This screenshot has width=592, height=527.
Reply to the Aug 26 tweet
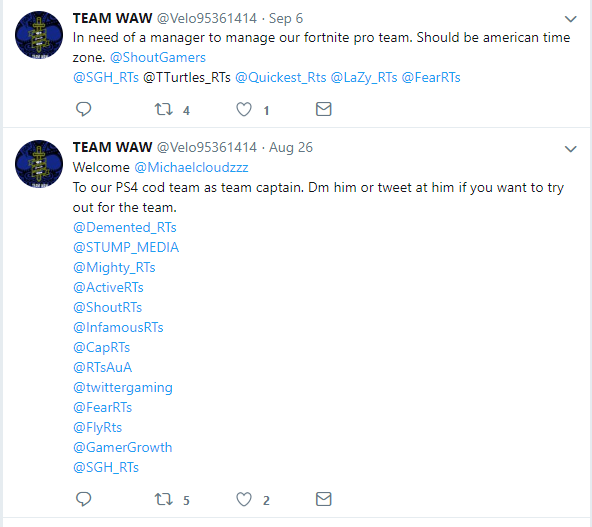(x=83, y=499)
